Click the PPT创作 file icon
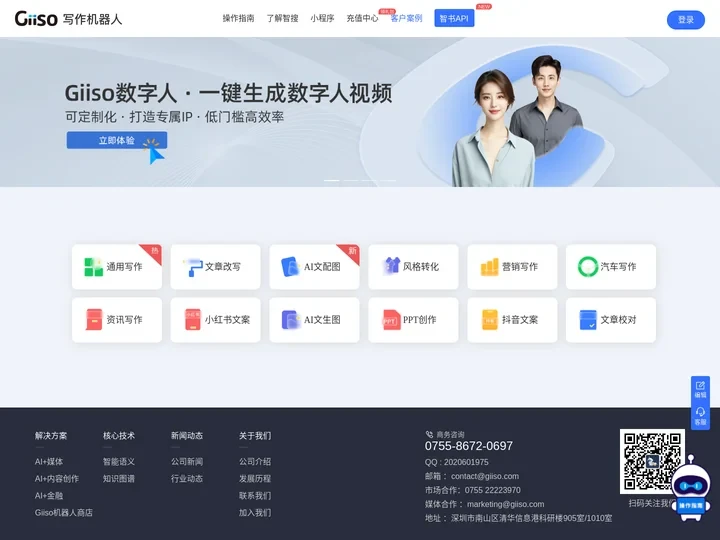The height and width of the screenshot is (540, 720). tap(391, 320)
